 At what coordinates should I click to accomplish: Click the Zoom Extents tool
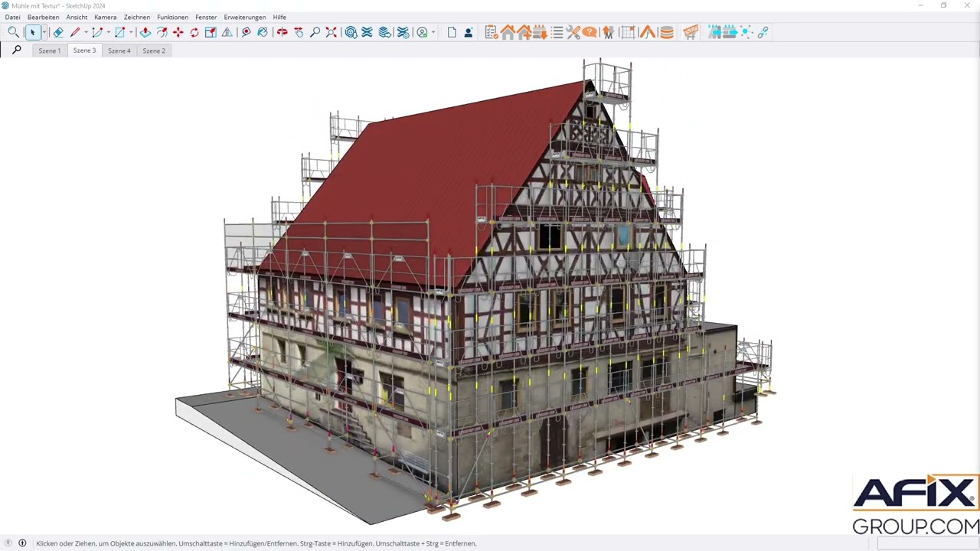(x=331, y=32)
